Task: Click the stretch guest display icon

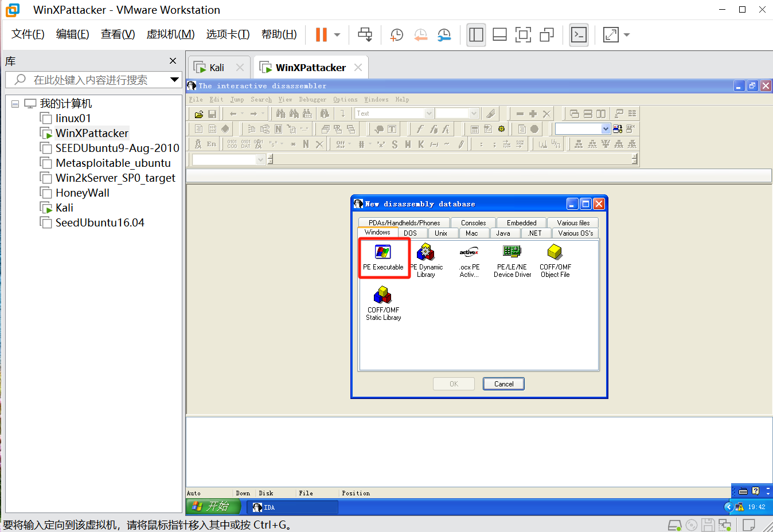Action: [611, 35]
